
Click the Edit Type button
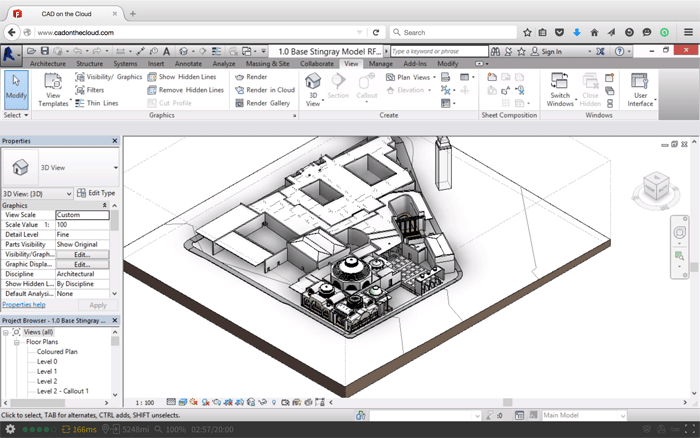[96, 193]
